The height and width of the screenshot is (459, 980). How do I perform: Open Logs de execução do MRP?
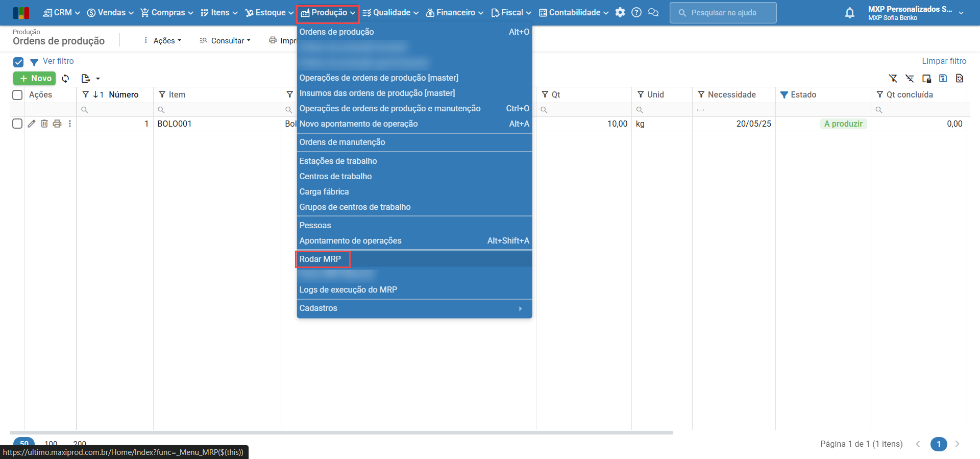pyautogui.click(x=414, y=290)
